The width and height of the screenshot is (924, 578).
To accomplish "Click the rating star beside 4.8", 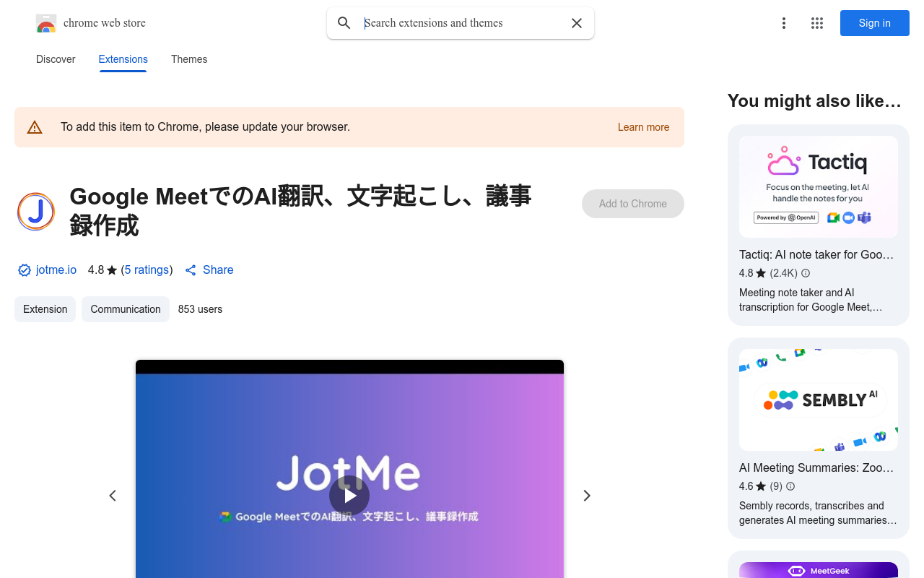I will [x=112, y=270].
